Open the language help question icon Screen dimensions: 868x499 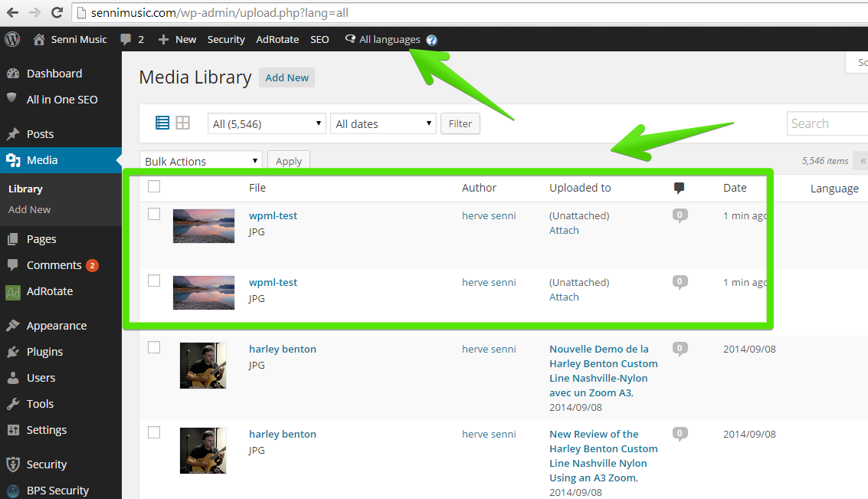[432, 40]
